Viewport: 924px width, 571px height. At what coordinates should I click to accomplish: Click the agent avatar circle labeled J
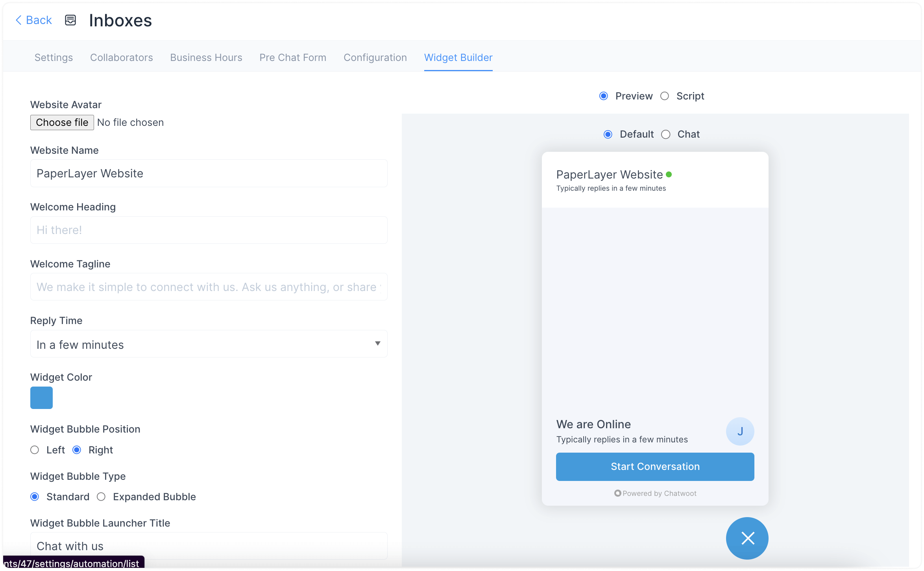(x=740, y=431)
